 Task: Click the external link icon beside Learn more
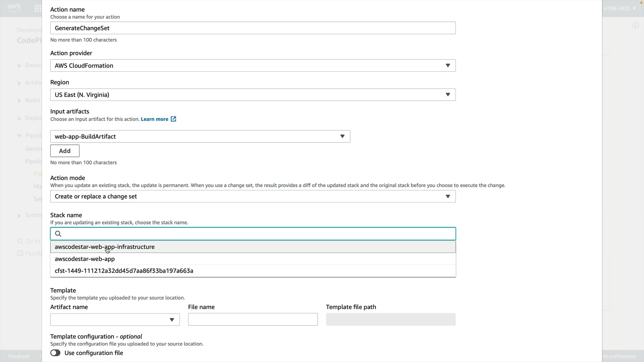click(173, 119)
